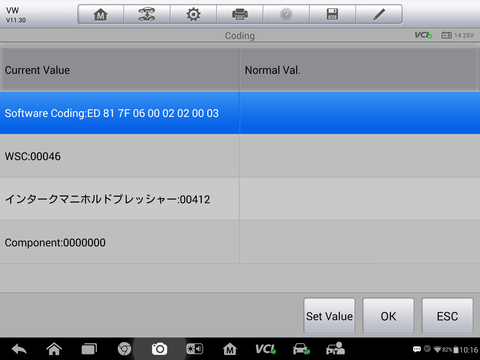The image size is (480, 360).
Task: Open message notification icon in system tray
Action: 417,349
